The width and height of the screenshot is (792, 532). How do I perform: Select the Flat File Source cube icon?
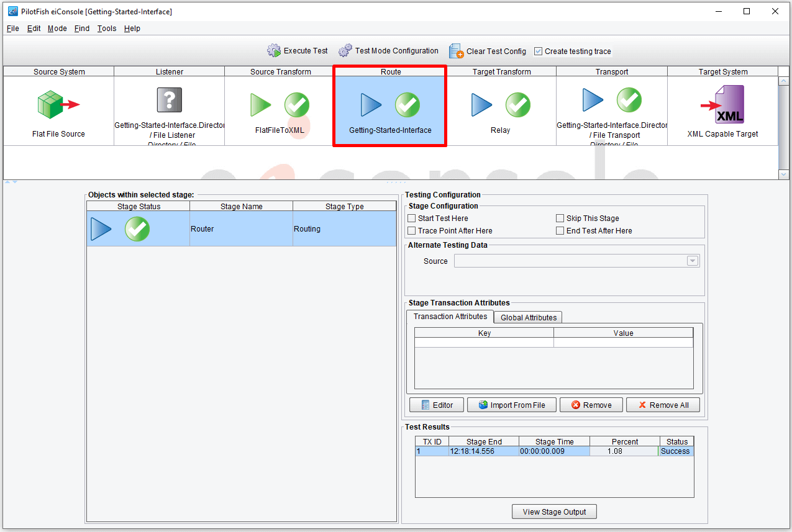[x=58, y=104]
